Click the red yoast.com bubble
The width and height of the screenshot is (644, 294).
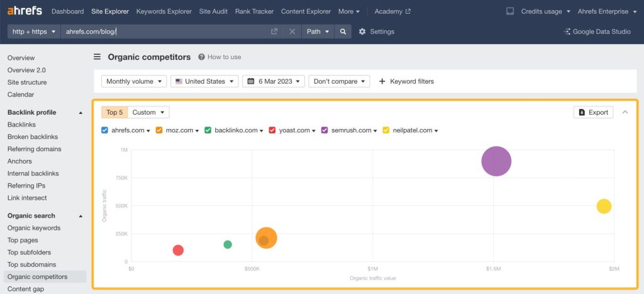pyautogui.click(x=178, y=250)
